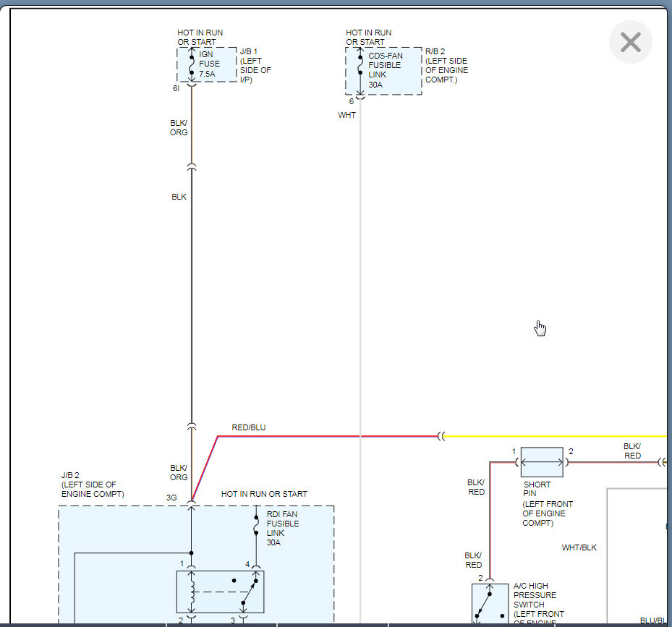Click the BLK wire label on the left line
Screen dimensions: 672x627
(x=179, y=197)
